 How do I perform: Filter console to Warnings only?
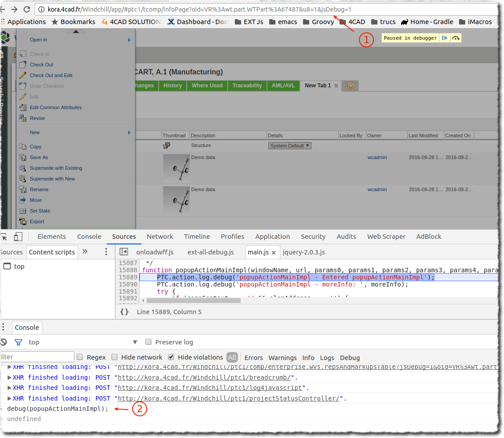click(283, 358)
